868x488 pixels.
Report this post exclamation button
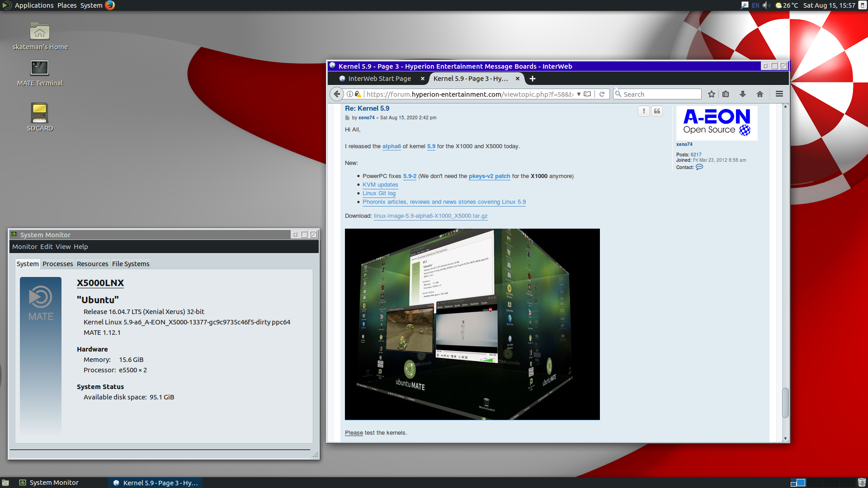644,111
